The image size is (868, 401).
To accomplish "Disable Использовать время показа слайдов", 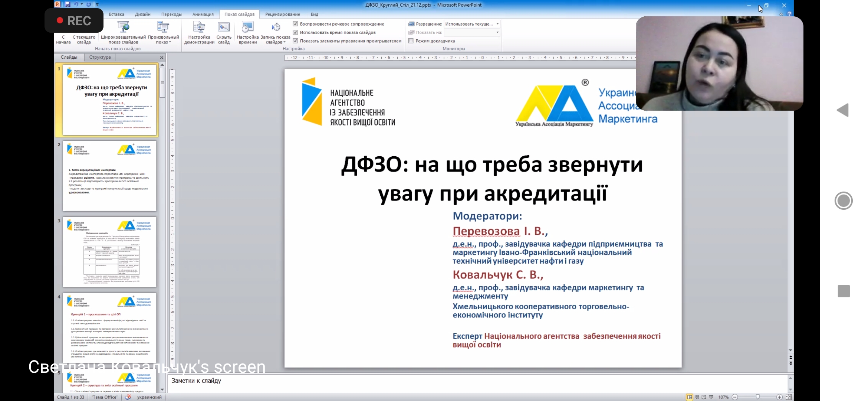I will pos(295,32).
